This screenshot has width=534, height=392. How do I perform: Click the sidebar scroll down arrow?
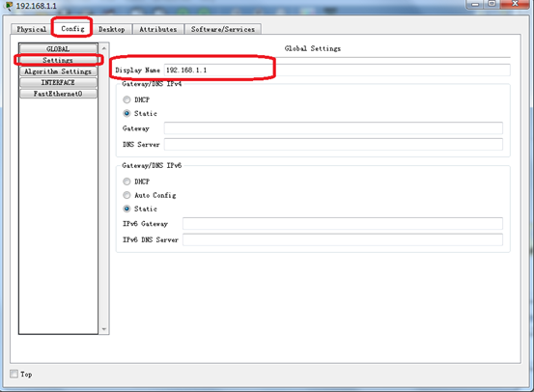[104, 329]
